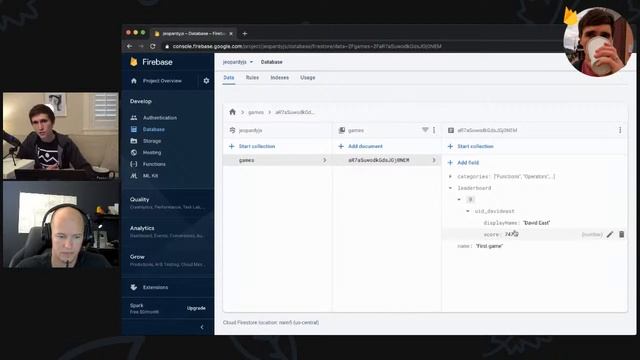Collapse the uid_davideast map
This screenshot has height=360, width=640.
point(468,211)
